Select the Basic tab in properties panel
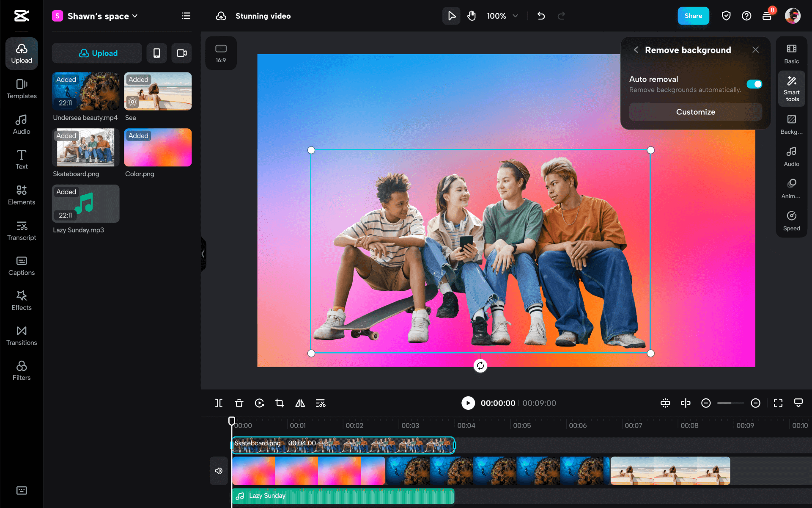 click(792, 53)
